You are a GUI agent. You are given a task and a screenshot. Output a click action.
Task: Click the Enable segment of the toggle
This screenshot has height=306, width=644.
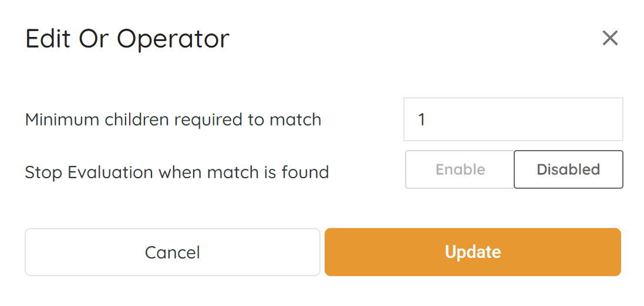pyautogui.click(x=460, y=170)
